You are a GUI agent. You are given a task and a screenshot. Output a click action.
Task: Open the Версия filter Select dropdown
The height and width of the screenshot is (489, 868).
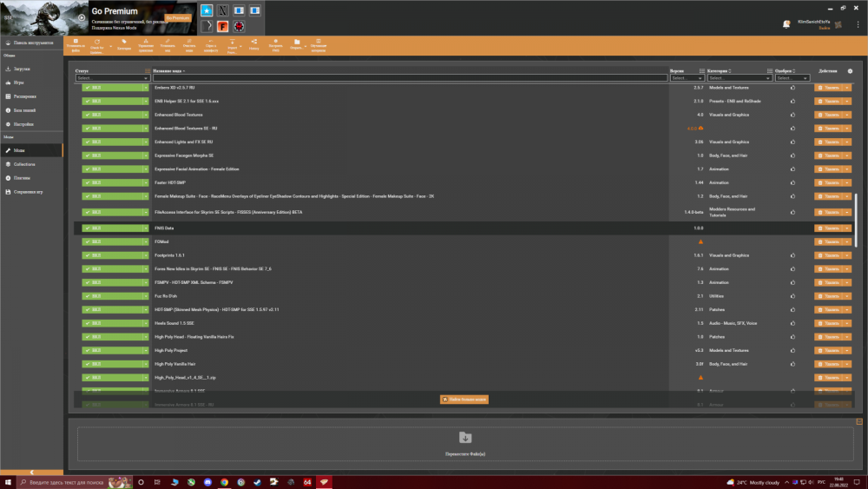687,78
